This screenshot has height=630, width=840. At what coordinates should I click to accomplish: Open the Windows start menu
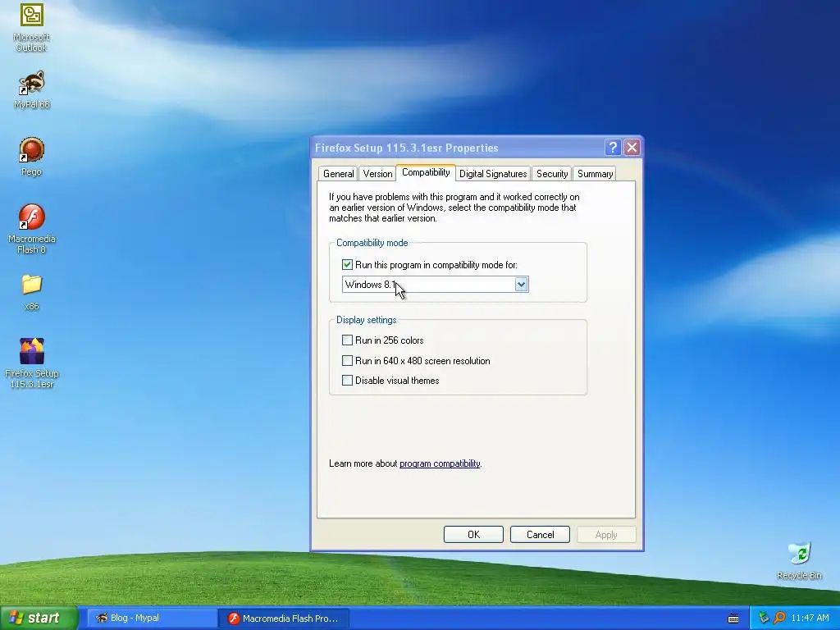click(39, 619)
